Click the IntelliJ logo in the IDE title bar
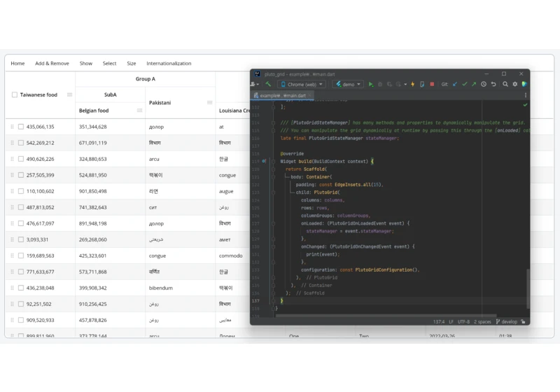 [257, 74]
